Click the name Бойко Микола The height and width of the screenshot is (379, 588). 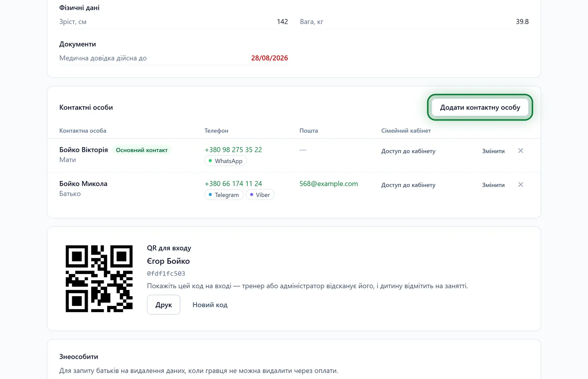(x=83, y=184)
